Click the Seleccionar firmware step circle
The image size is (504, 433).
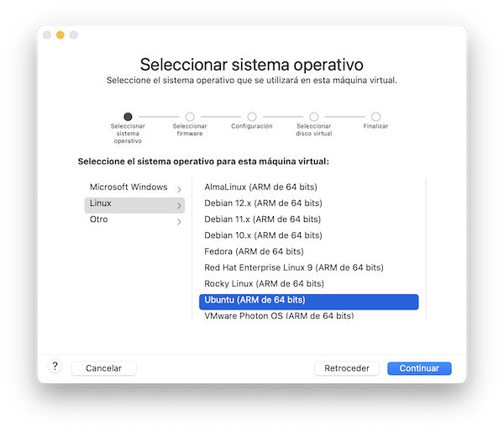(190, 117)
